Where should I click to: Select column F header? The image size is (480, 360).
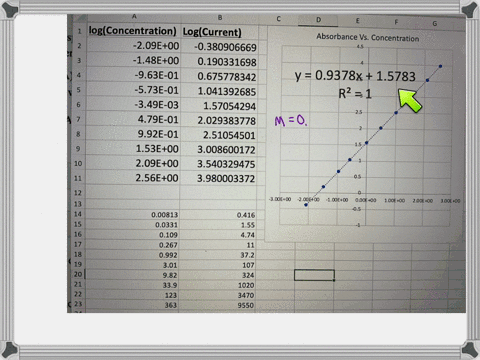396,22
